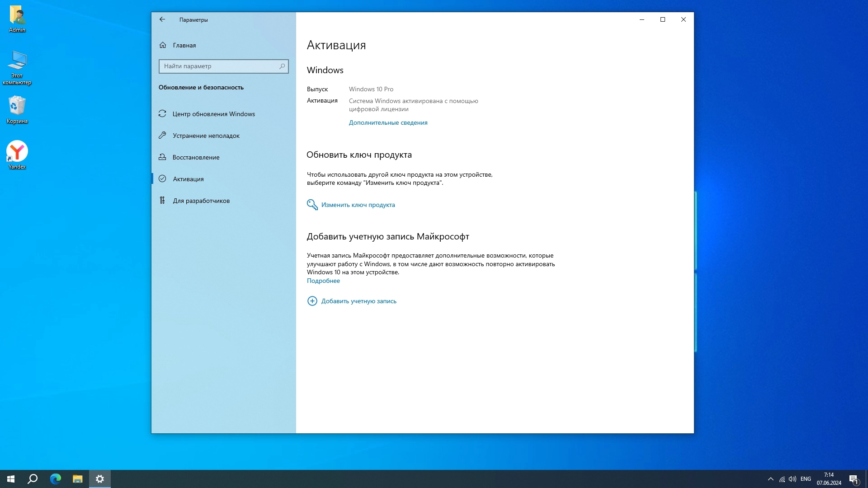This screenshot has width=868, height=488.
Task: Switch ENG input language indicator
Action: tap(806, 479)
